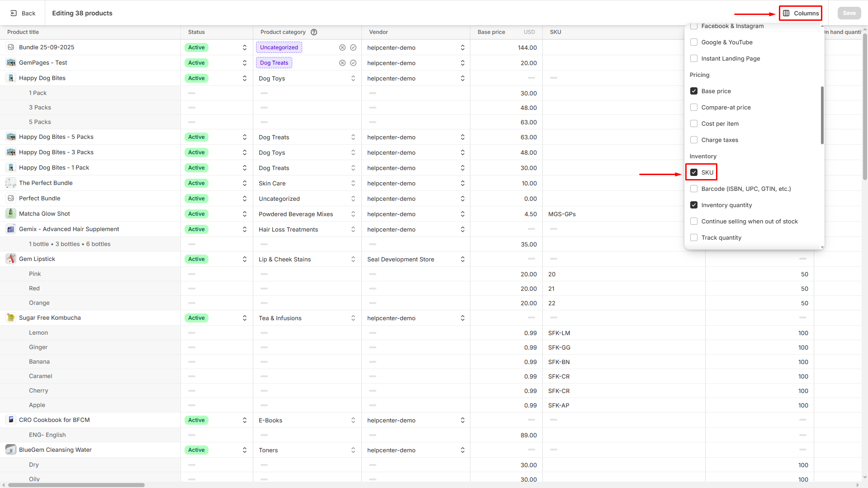Image resolution: width=868 pixels, height=488 pixels.
Task: Click the Product category help icon
Action: point(314,32)
